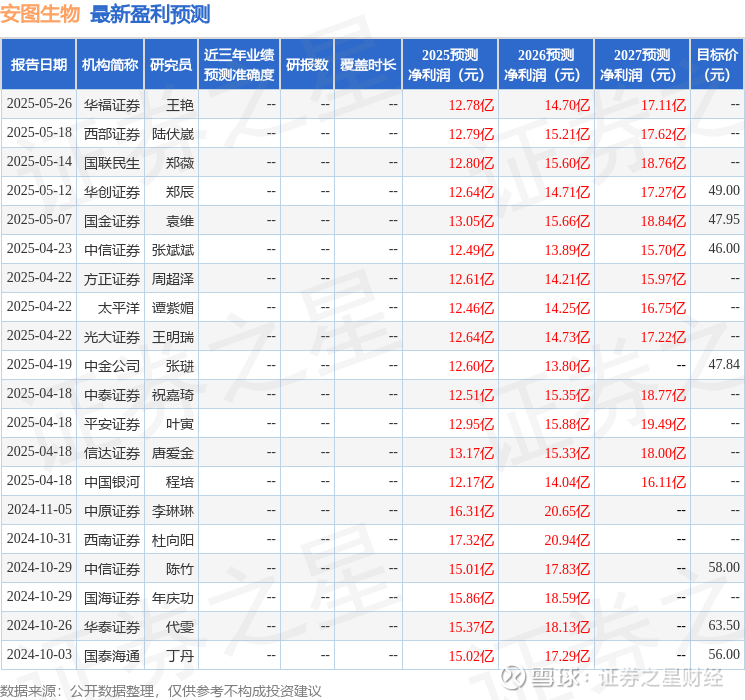The height and width of the screenshot is (700, 745).
Task: Select the 中国银河 institution cell
Action: (112, 481)
